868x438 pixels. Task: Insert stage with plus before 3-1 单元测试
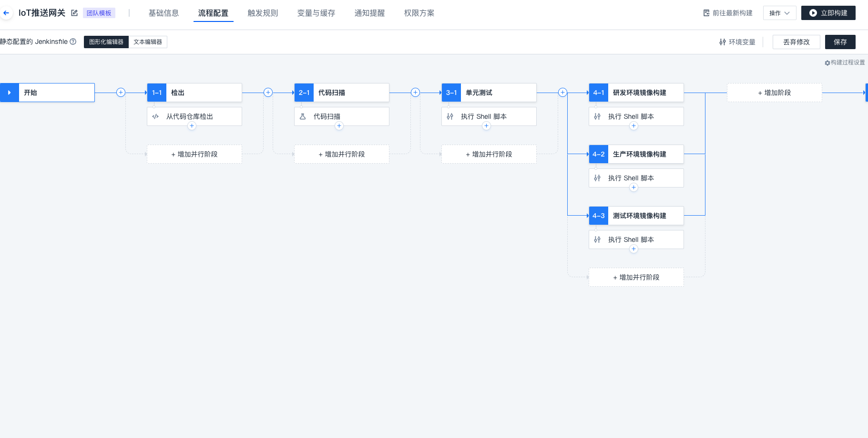click(416, 93)
